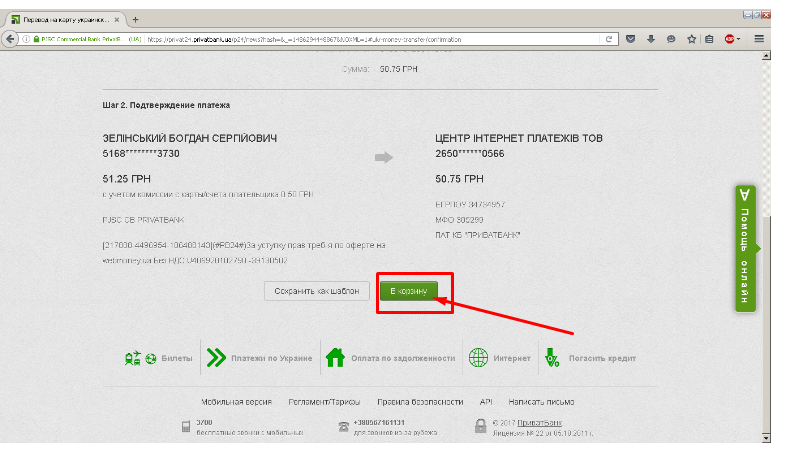Screen dimensions: 792x464
Task: Go back with the browser back arrow
Action: (x=12, y=39)
